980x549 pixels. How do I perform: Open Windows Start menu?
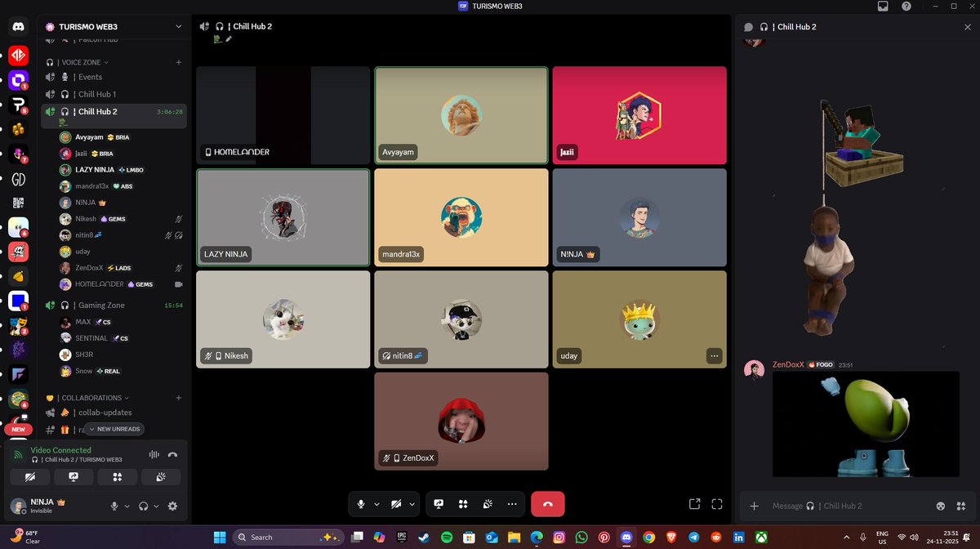point(219,537)
